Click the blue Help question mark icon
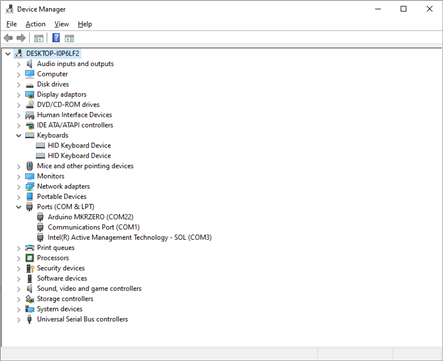Image resolution: width=443 pixels, height=361 pixels. point(56,38)
